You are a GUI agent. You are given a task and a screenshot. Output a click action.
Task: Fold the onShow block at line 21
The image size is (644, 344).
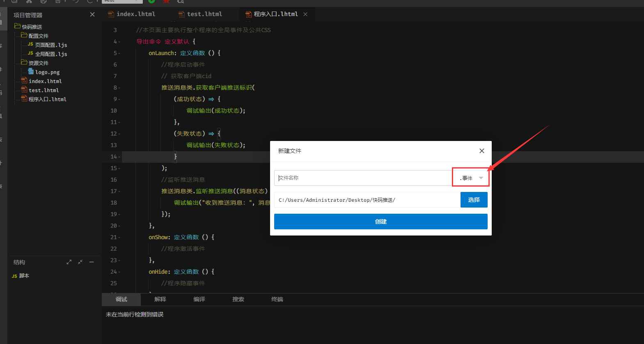(x=119, y=238)
